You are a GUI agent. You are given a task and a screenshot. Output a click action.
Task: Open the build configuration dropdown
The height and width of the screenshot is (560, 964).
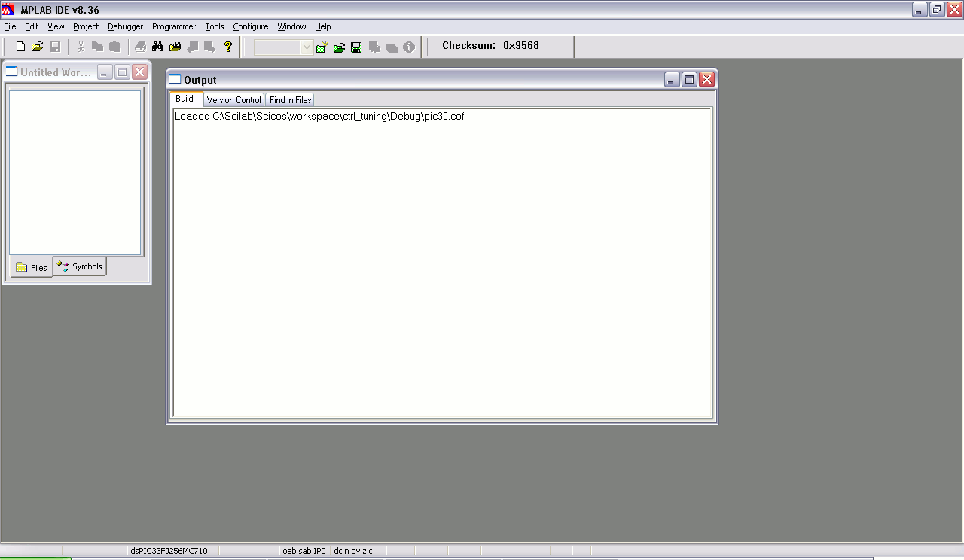[x=284, y=47]
